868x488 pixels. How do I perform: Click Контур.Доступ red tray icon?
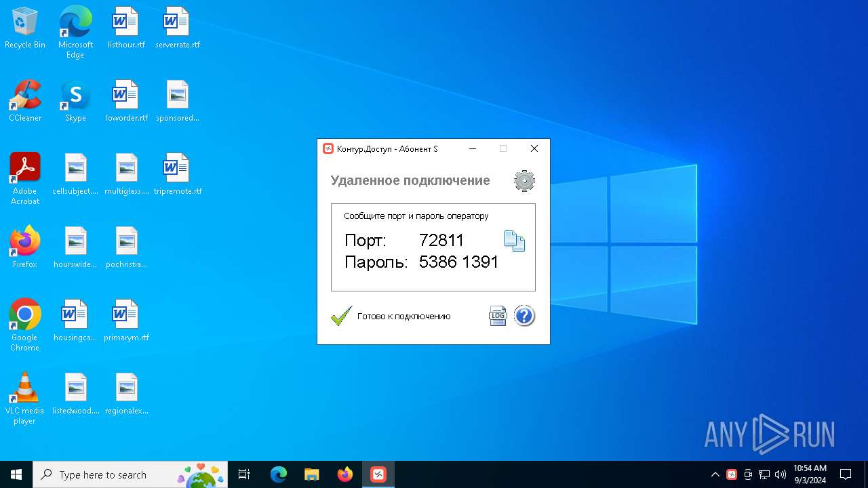pos(732,474)
